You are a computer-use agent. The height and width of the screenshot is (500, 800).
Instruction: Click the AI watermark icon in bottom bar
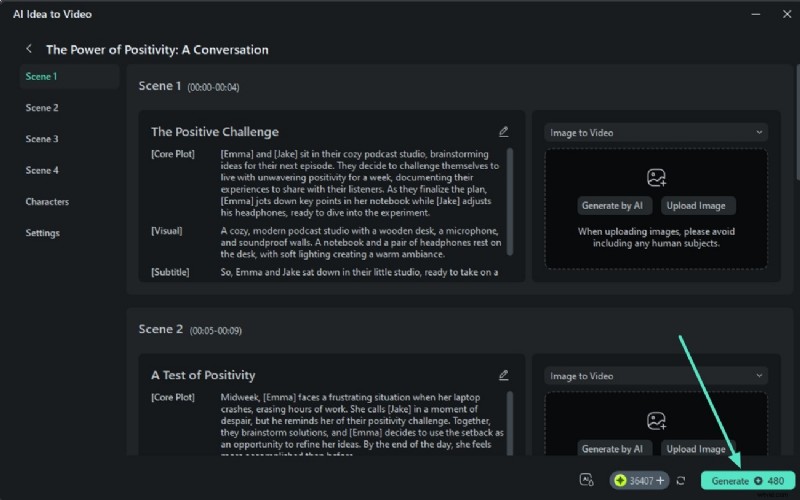click(587, 480)
